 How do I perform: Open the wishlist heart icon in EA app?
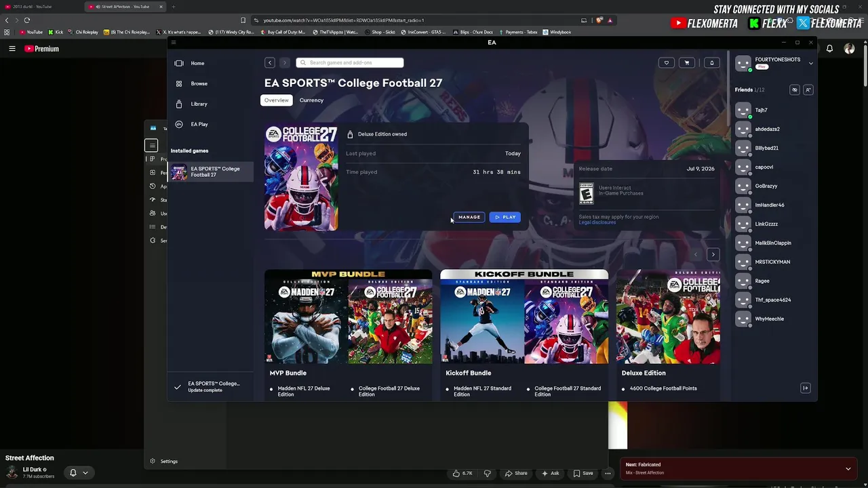[x=666, y=63]
